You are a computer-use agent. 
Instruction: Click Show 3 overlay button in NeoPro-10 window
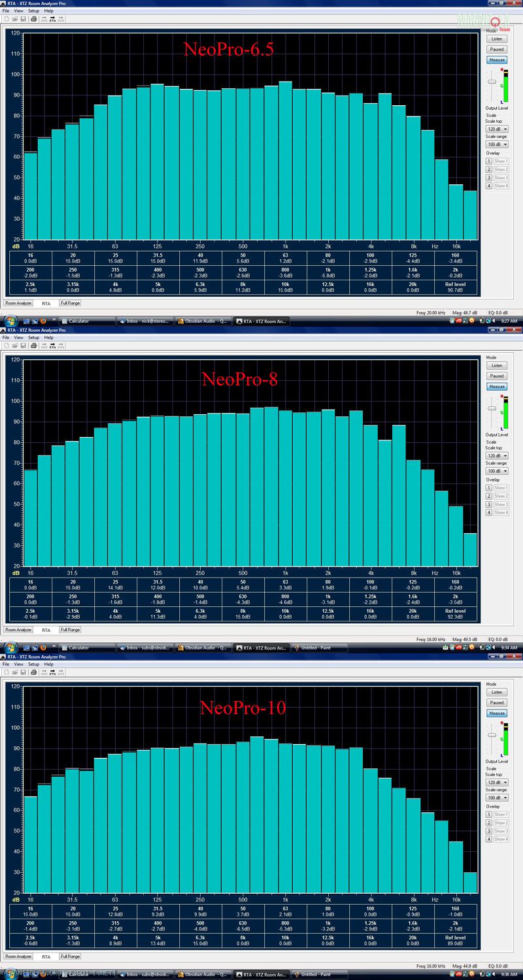point(501,831)
